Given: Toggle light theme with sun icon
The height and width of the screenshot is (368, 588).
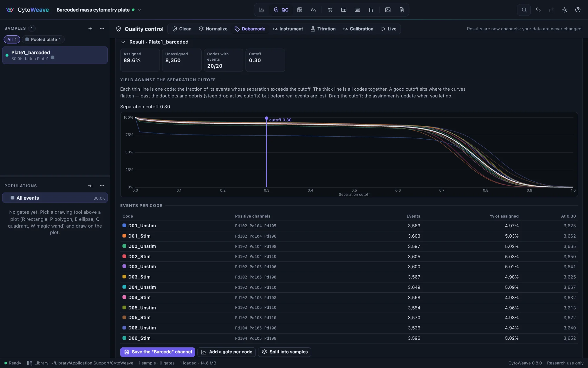Looking at the screenshot, I should pyautogui.click(x=564, y=10).
